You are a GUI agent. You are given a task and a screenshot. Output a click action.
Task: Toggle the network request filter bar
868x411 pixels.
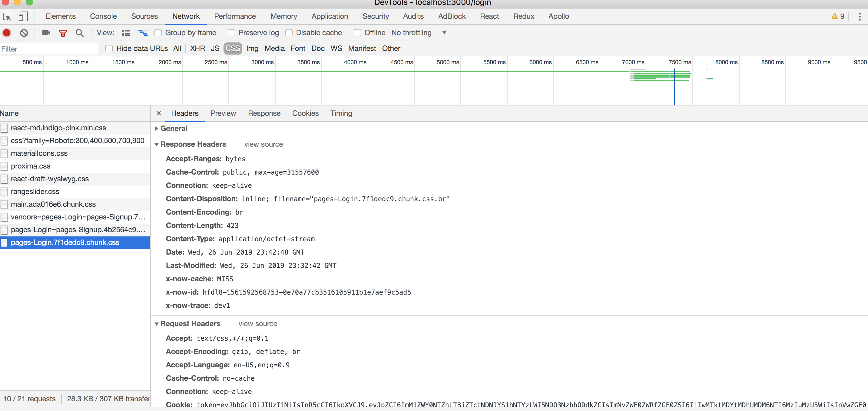[63, 33]
